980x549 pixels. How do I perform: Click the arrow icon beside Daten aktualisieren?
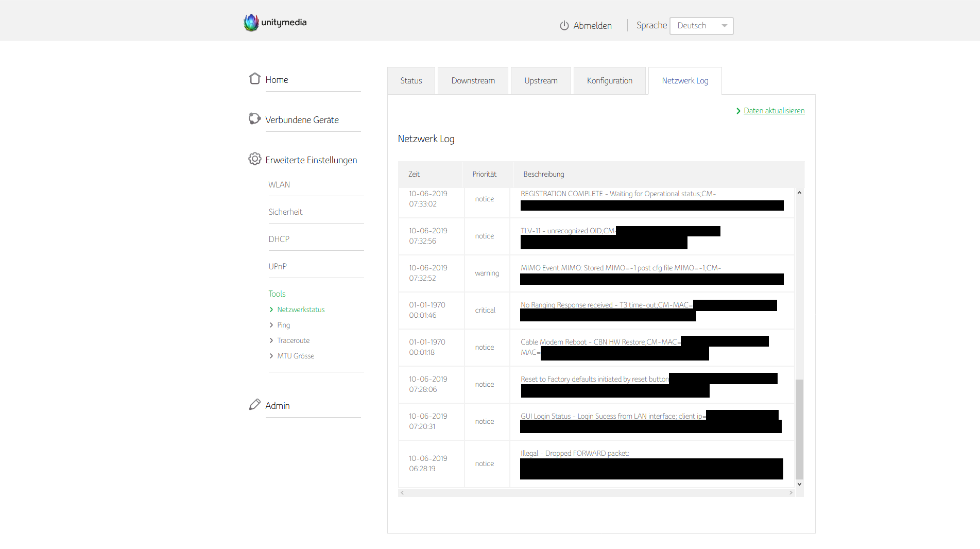click(738, 111)
